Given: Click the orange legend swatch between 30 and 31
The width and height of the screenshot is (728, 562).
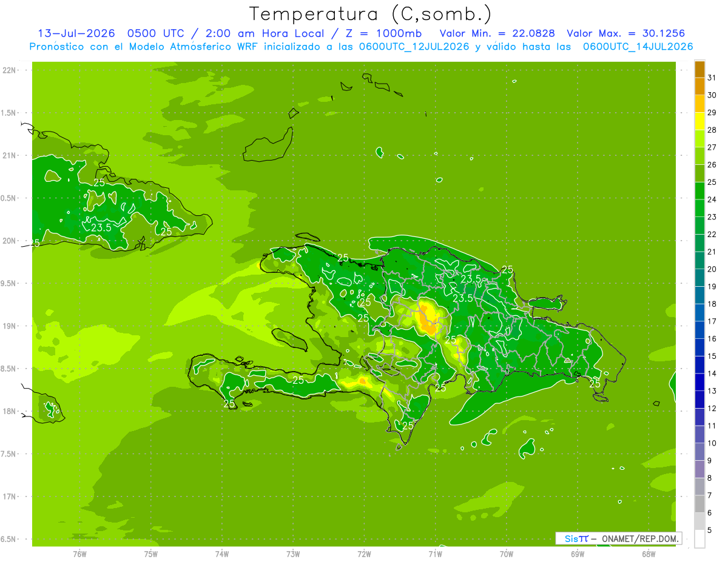Looking at the screenshot, I should pyautogui.click(x=699, y=86).
